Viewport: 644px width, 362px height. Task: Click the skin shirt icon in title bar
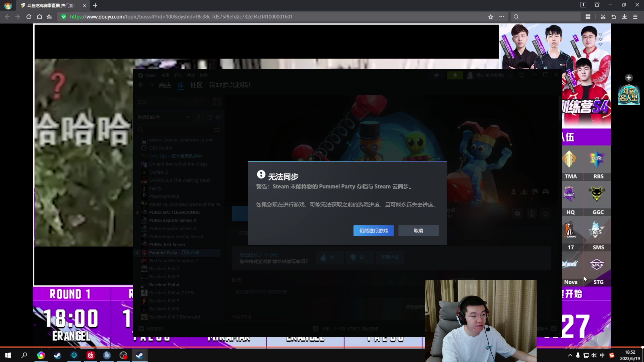coord(597,5)
